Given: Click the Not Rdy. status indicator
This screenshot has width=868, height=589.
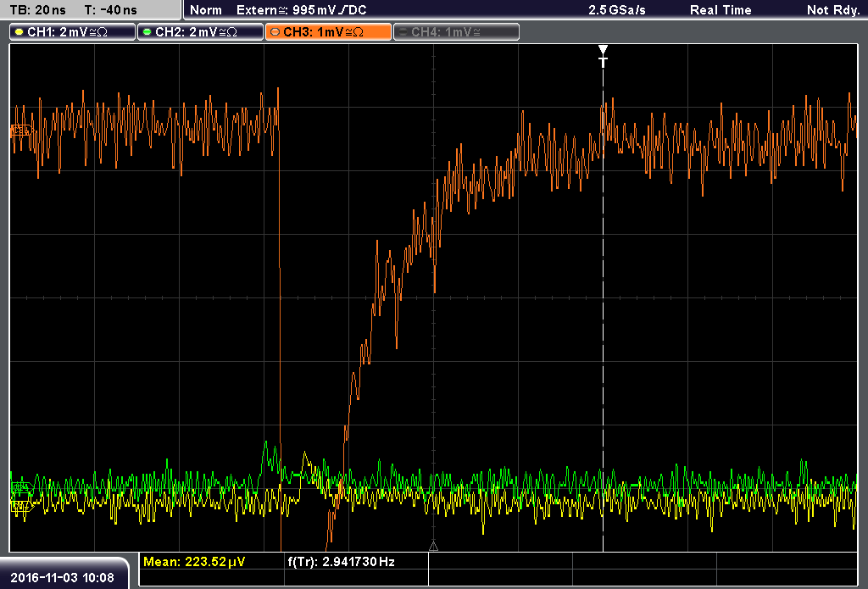Looking at the screenshot, I should (x=832, y=10).
